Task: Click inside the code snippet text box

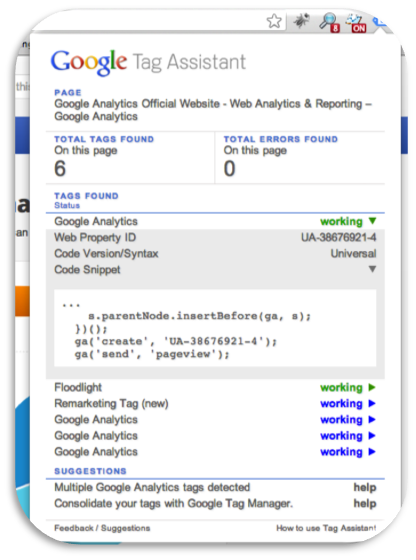Action: pyautogui.click(x=215, y=328)
